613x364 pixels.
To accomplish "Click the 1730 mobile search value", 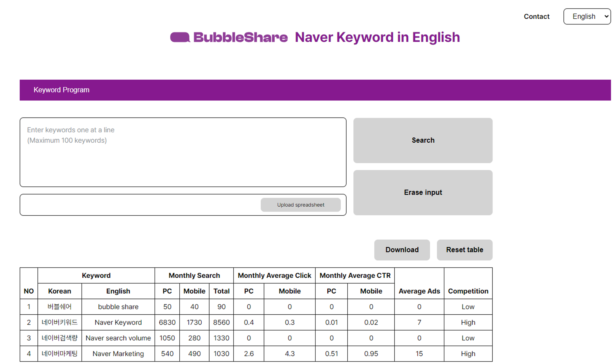I will [x=194, y=322].
